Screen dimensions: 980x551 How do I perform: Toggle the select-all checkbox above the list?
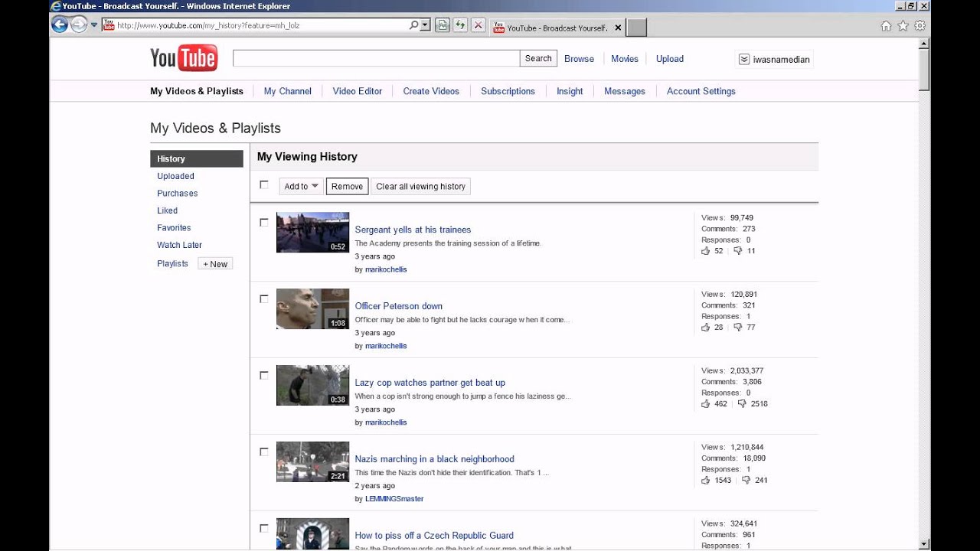[x=264, y=184]
